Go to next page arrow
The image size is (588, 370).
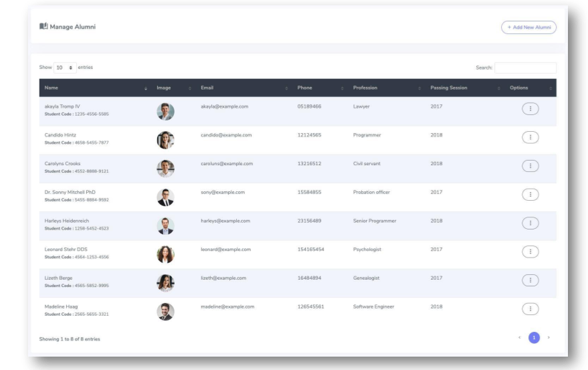[549, 338]
